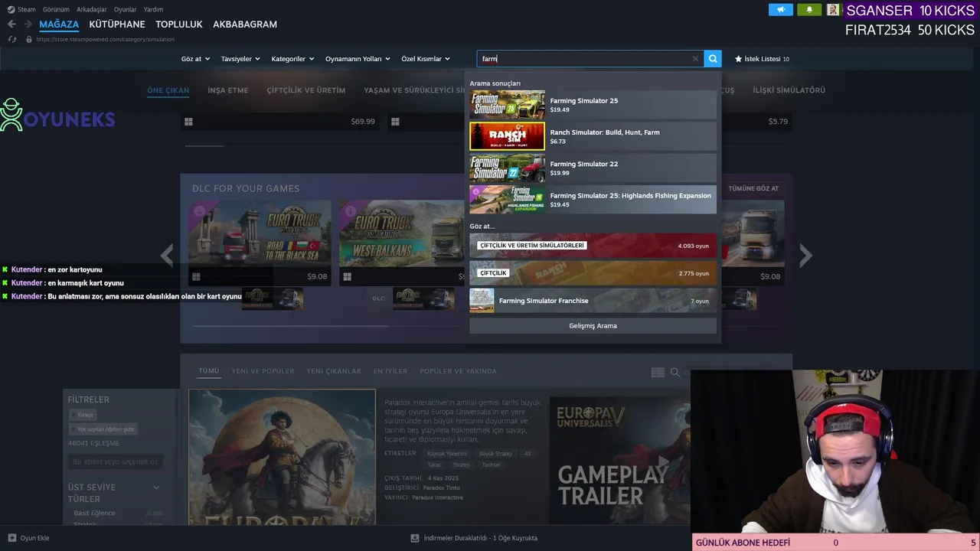Open the Europa Universalis V cover image

tap(283, 458)
